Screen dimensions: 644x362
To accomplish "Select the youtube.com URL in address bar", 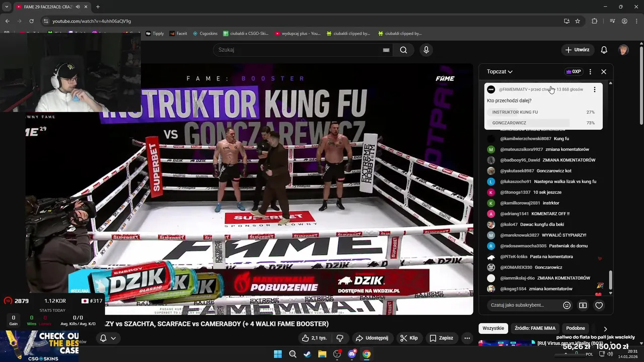I will click(x=92, y=21).
